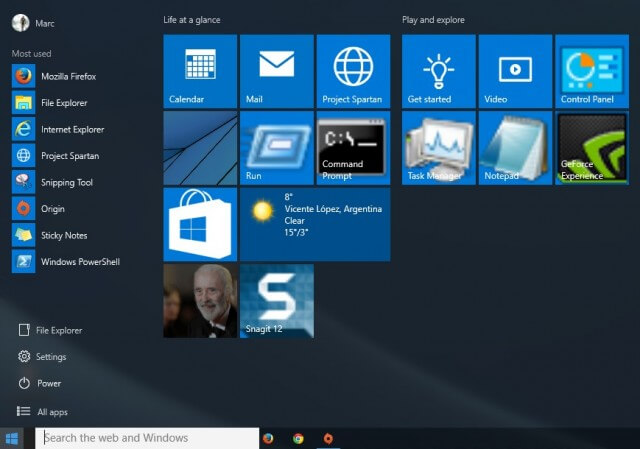Click the Windows Start button
The width and height of the screenshot is (640, 449).
[12, 439]
